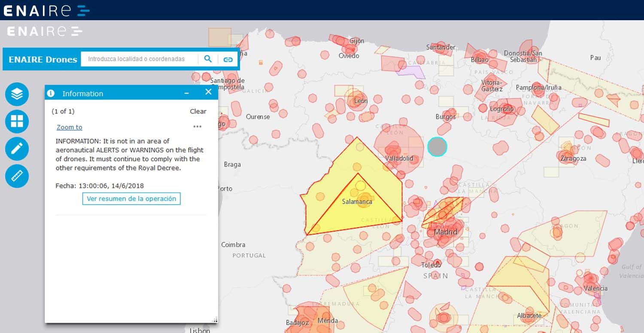The height and width of the screenshot is (333, 644).
Task: Click the Clear button
Action: [x=198, y=111]
